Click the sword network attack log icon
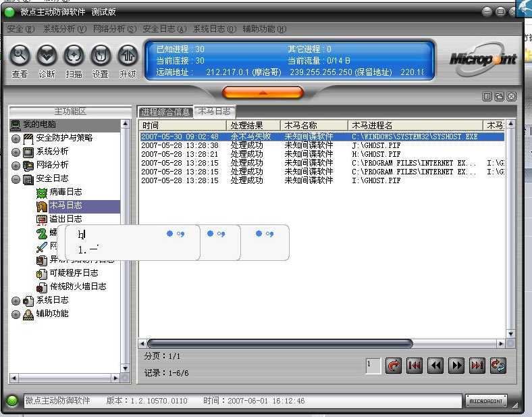532x417 pixels. coord(41,247)
